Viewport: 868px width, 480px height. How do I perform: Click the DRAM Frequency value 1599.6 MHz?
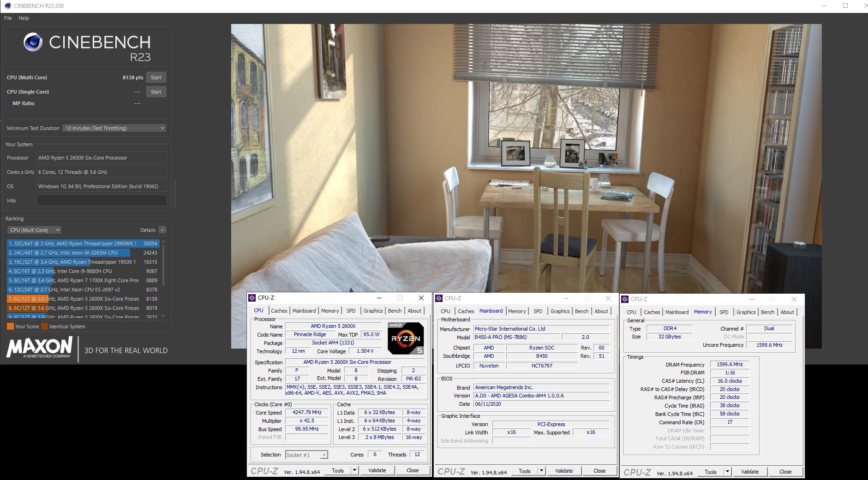click(730, 364)
